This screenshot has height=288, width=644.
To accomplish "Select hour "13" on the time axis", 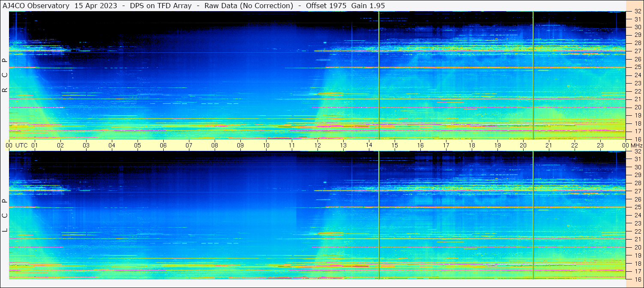I will coord(343,145).
